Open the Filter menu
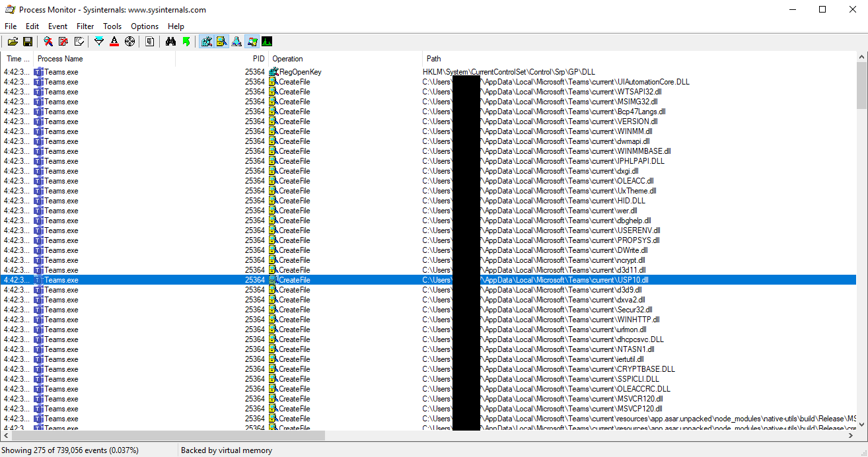The image size is (868, 457). click(85, 26)
